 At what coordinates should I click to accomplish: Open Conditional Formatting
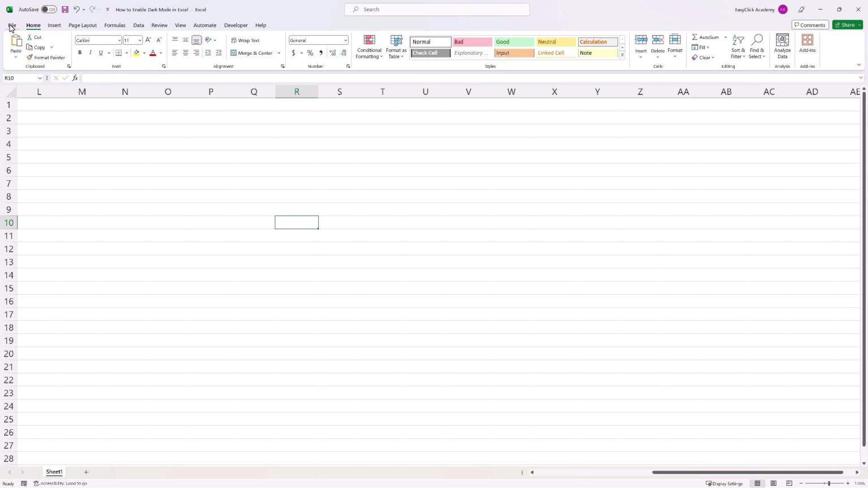pos(369,47)
